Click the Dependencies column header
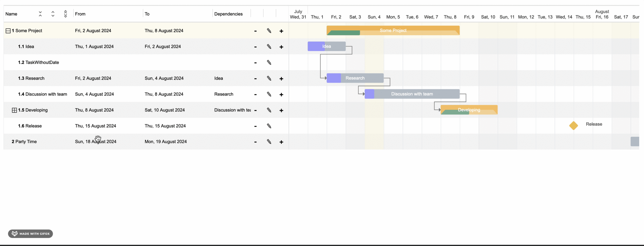 (x=228, y=14)
